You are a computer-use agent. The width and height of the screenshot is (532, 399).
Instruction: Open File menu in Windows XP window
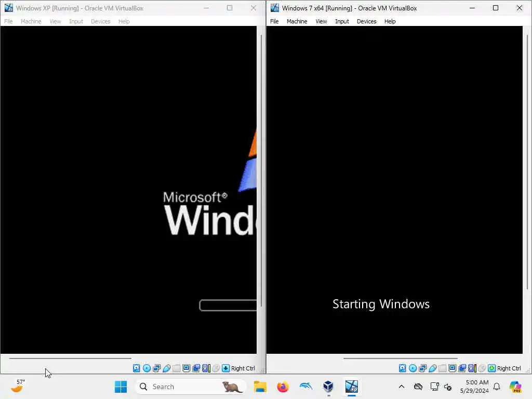8,21
